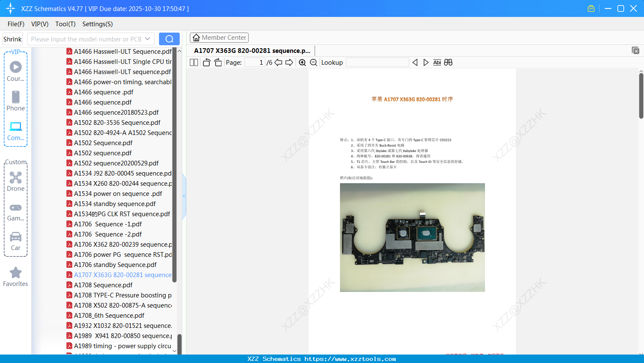Click the file list scroll up arrow
This screenshot has height=363, width=644.
pyautogui.click(x=179, y=51)
